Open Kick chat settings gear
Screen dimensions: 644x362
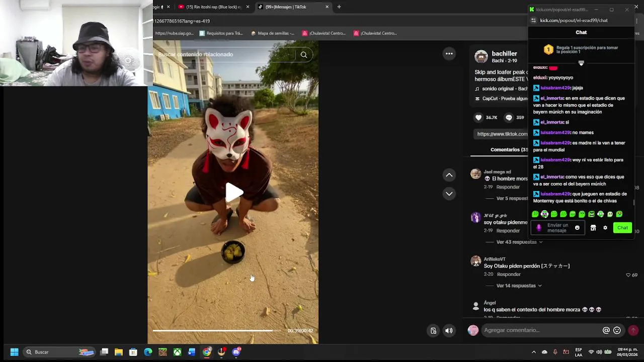pyautogui.click(x=605, y=228)
